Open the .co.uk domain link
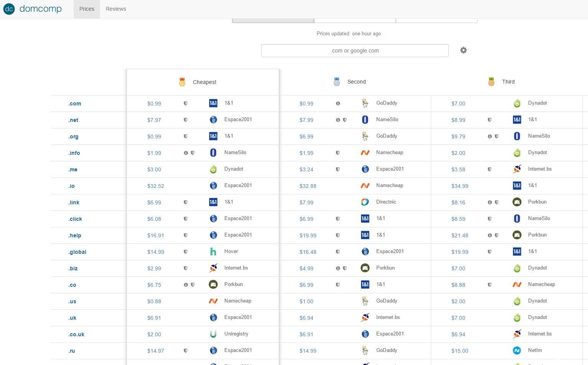 coord(76,334)
